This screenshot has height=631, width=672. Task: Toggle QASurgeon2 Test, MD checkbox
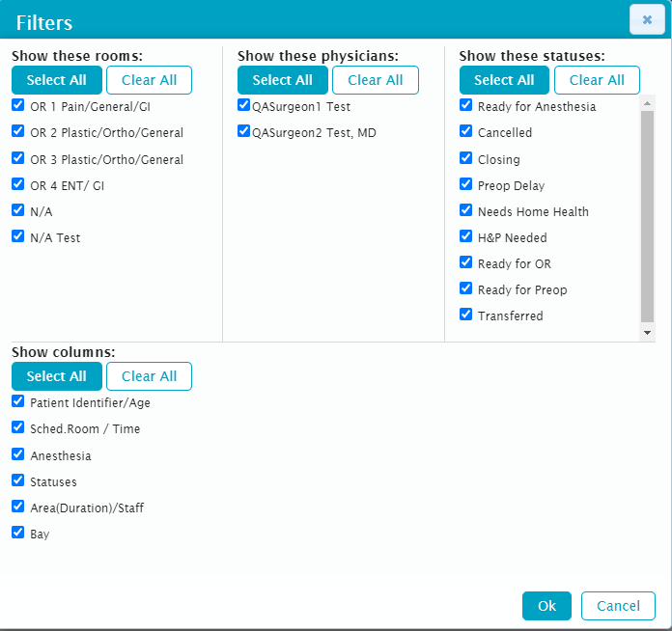pos(244,132)
